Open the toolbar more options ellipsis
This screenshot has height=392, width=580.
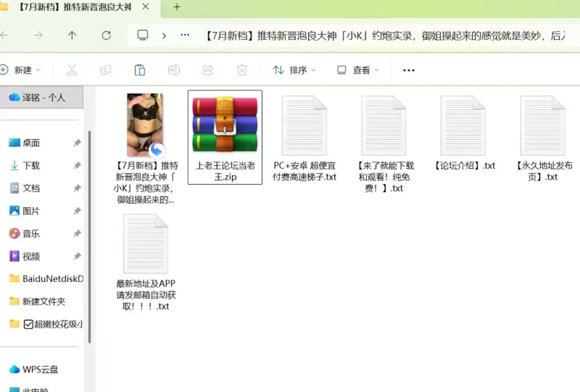point(409,70)
